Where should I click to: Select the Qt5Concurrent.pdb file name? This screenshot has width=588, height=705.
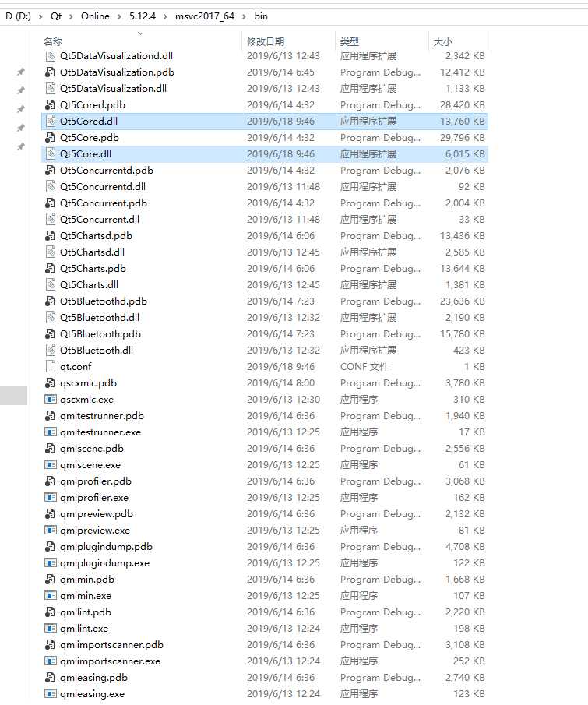tap(104, 203)
